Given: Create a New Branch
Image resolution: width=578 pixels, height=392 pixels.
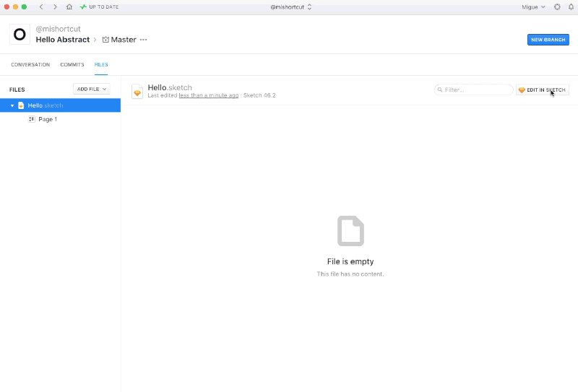Looking at the screenshot, I should click(548, 40).
